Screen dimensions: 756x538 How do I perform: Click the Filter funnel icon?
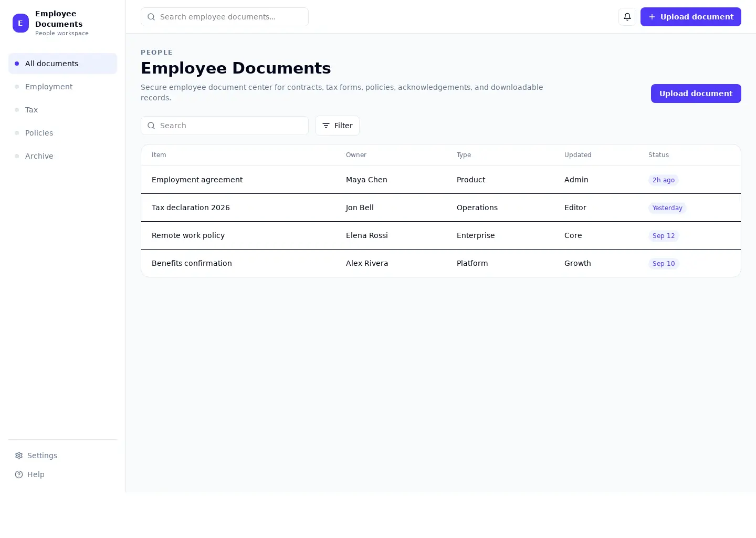click(x=326, y=126)
